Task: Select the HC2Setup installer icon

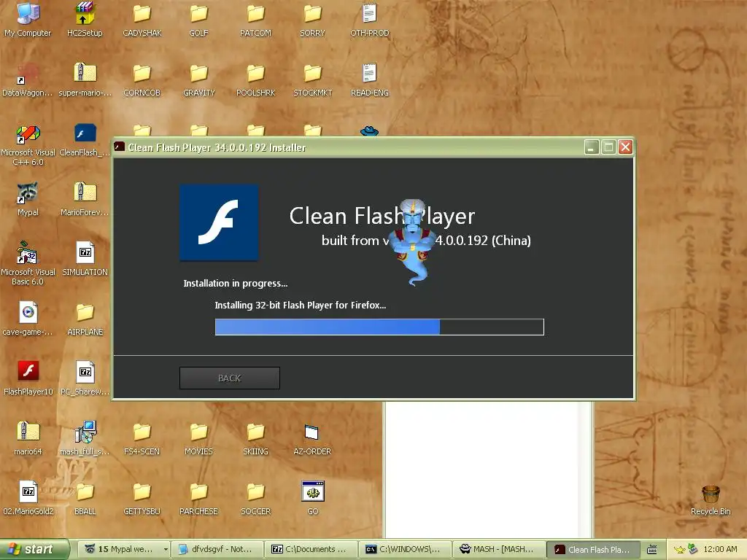Action: click(85, 20)
